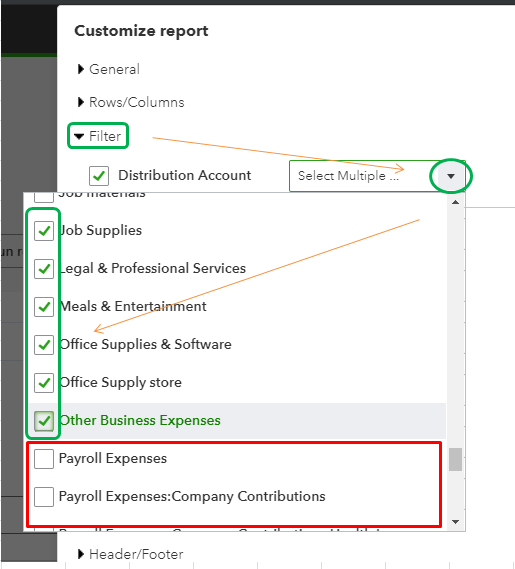515x569 pixels.
Task: Select the Payroll Expenses list entry label
Action: click(113, 458)
